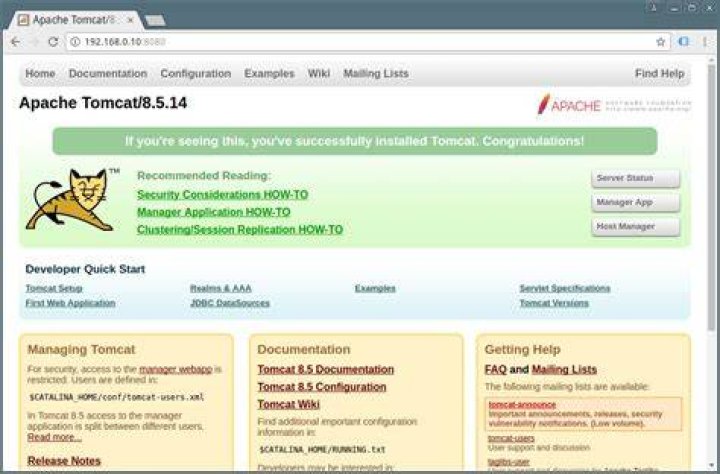Viewport: 720px width, 474px height.
Task: Open the Manager App button
Action: (x=636, y=203)
